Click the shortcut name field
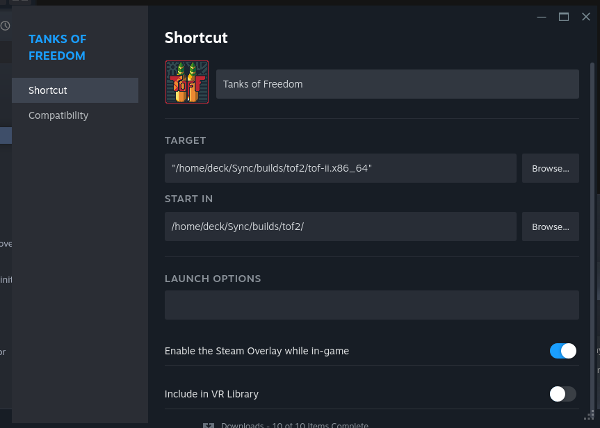The image size is (600, 428). [x=397, y=84]
